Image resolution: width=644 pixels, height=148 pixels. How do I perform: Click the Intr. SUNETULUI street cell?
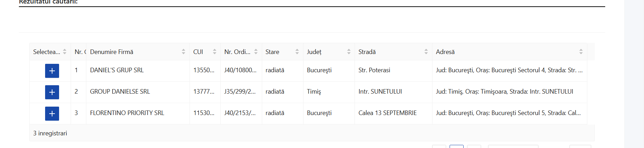click(x=380, y=92)
